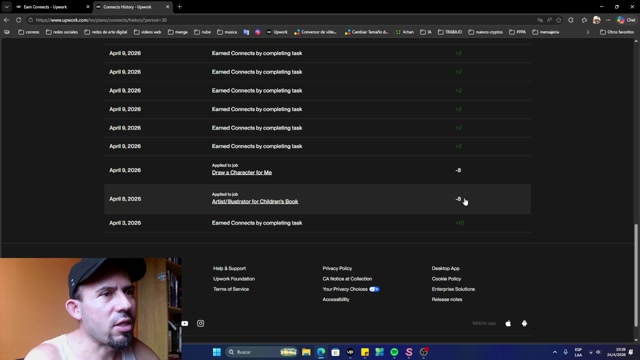Open the correos bookmarks folder
This screenshot has height=360, width=640.
click(x=29, y=32)
